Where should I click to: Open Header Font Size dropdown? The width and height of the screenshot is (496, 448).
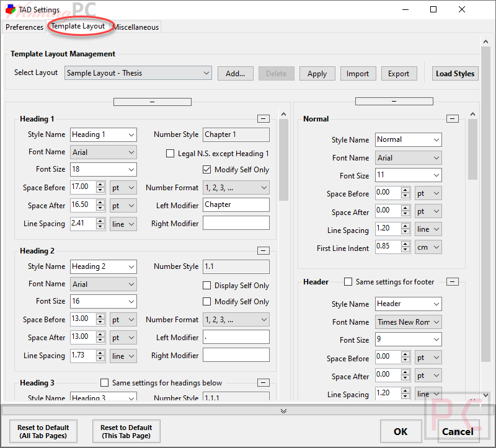pyautogui.click(x=409, y=340)
